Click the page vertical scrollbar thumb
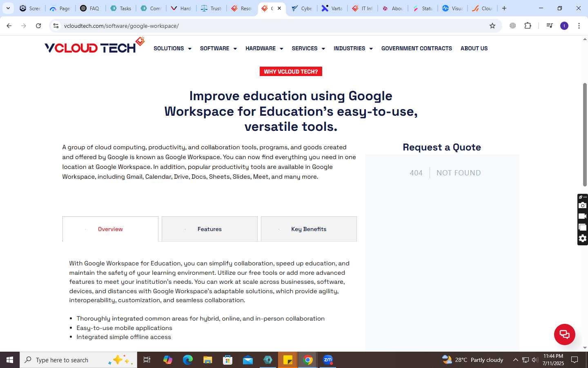Image resolution: width=588 pixels, height=368 pixels. coord(585,135)
